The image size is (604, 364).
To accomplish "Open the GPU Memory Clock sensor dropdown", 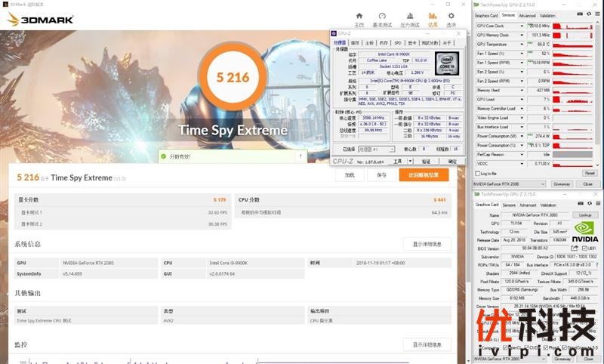I will tap(522, 35).
